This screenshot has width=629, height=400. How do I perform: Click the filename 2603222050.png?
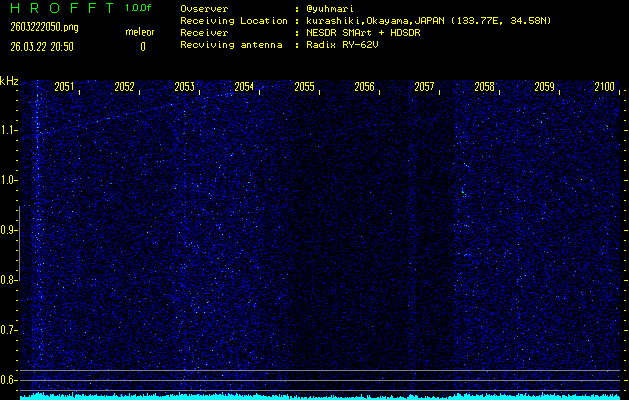pyautogui.click(x=44, y=27)
